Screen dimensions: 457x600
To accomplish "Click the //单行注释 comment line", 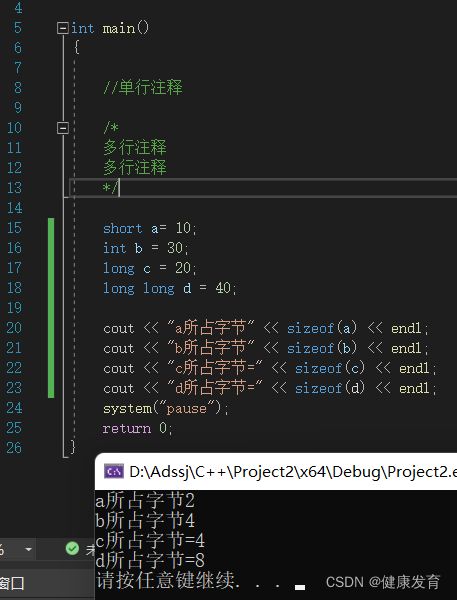I will [x=143, y=87].
